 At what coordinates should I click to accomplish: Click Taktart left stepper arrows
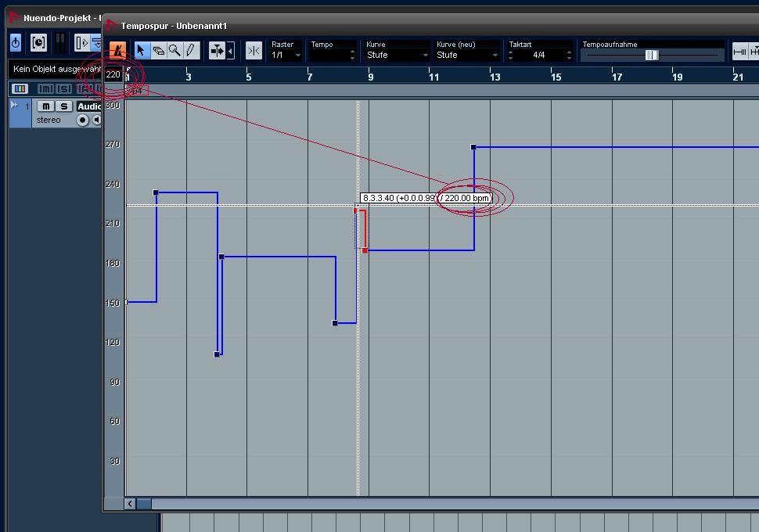tap(511, 56)
